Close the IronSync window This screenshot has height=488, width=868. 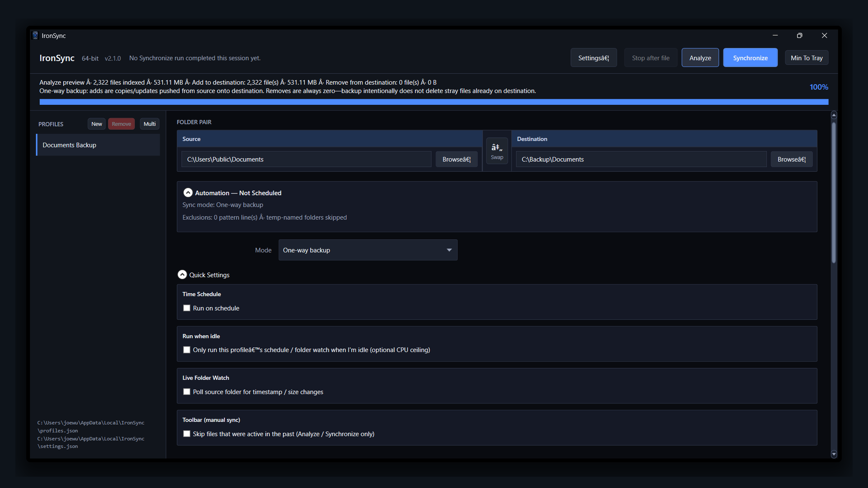(824, 35)
